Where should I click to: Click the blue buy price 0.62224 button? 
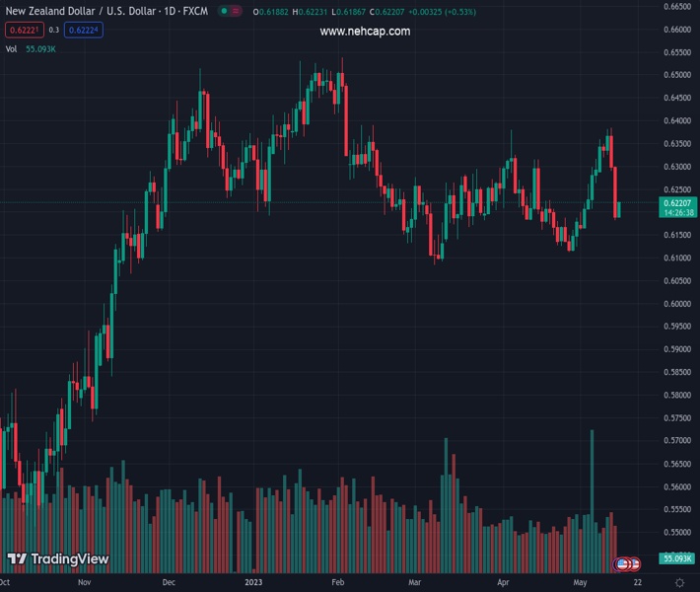[x=84, y=30]
